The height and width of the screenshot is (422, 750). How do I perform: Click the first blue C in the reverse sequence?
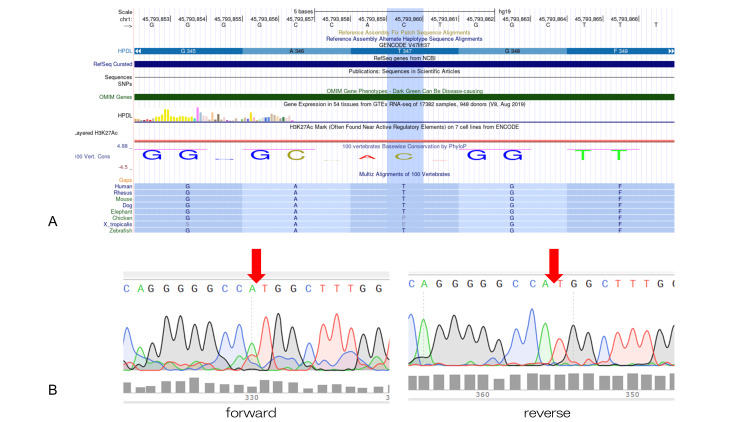click(411, 284)
